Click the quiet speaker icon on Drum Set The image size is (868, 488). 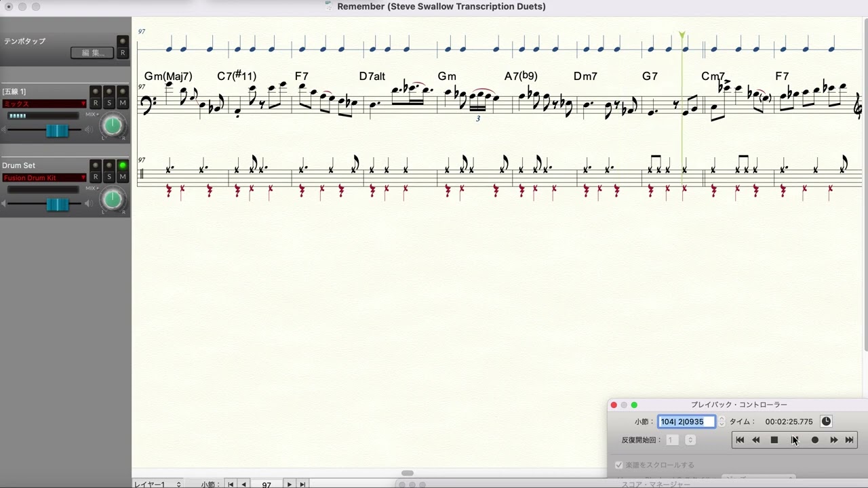tap(3, 204)
